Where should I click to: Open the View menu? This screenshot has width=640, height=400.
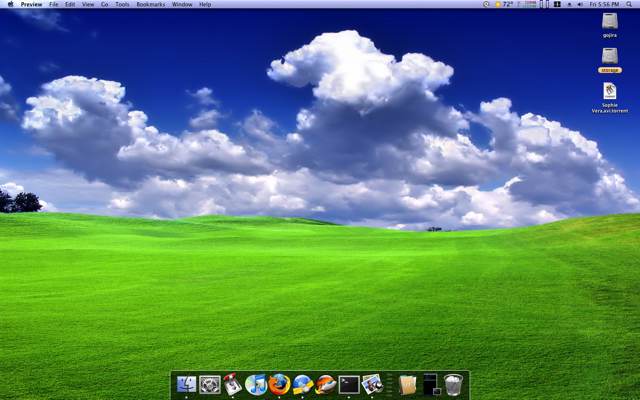pos(88,4)
